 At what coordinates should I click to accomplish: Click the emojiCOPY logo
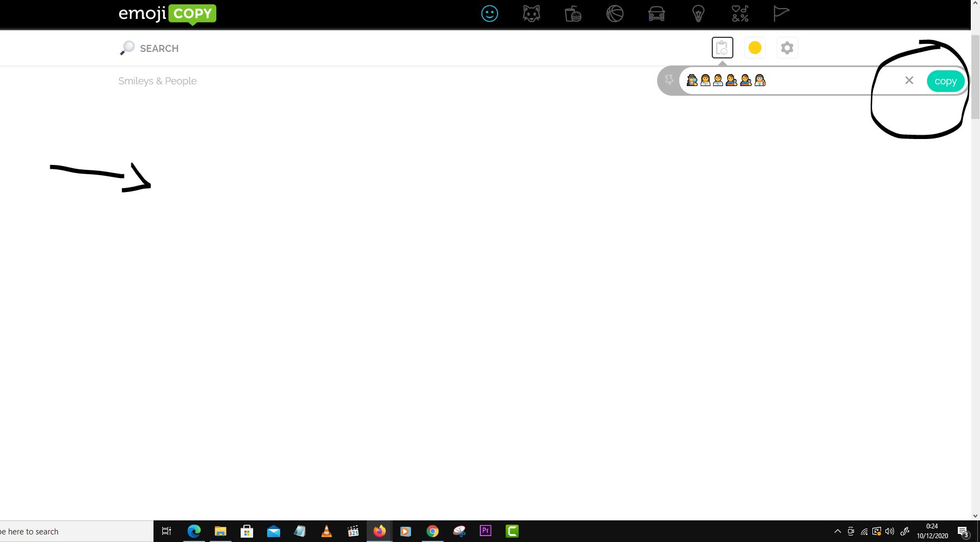click(x=167, y=14)
